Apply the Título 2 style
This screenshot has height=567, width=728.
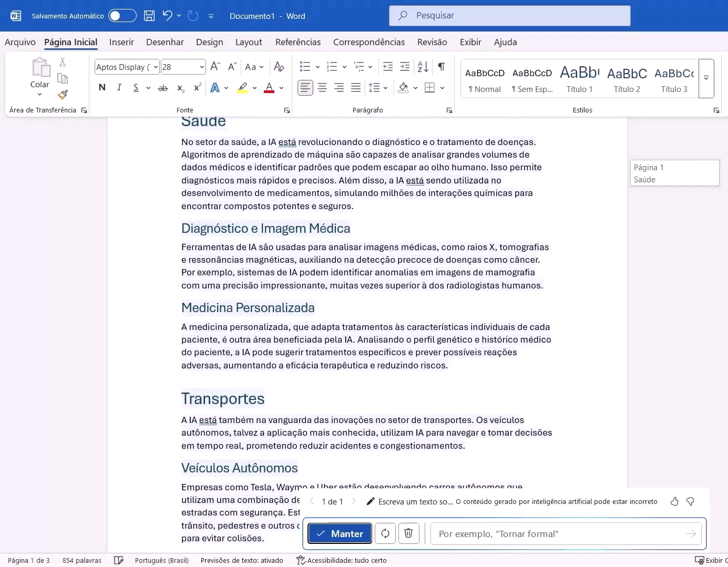tap(627, 79)
